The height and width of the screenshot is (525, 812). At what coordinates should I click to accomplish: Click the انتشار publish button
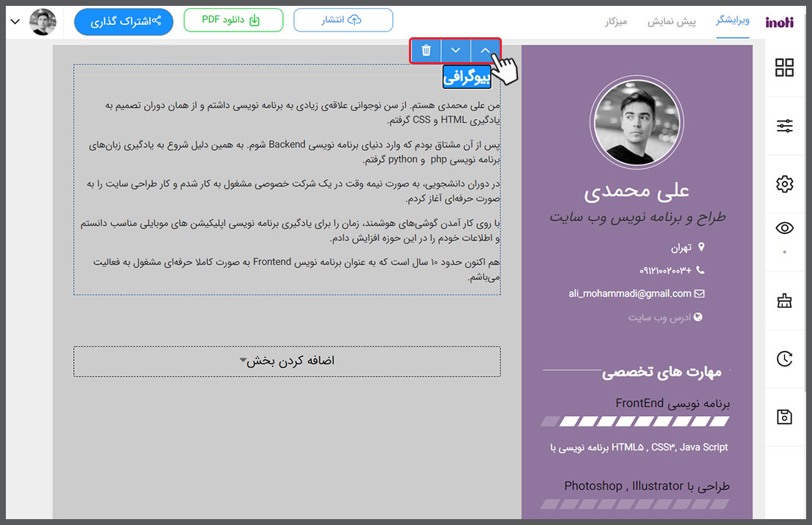click(343, 20)
